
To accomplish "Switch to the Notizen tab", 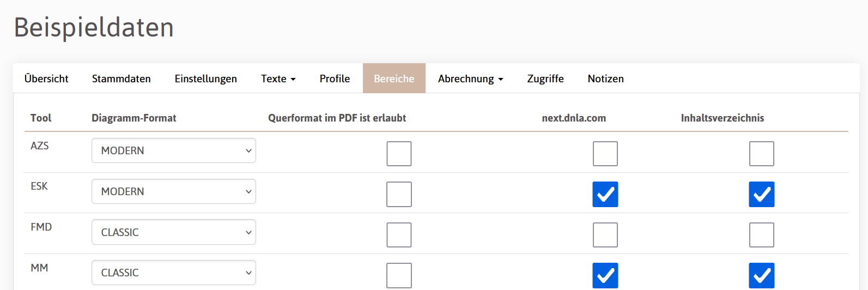I will click(605, 78).
